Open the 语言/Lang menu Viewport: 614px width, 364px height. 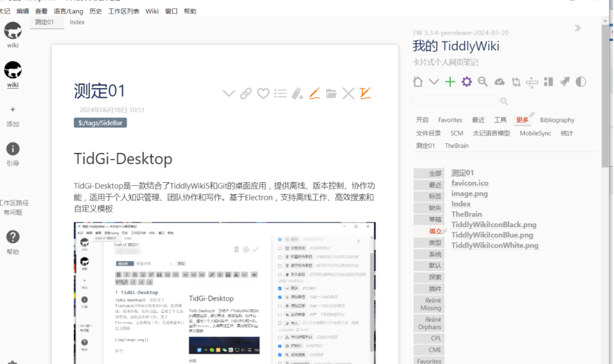click(x=68, y=11)
